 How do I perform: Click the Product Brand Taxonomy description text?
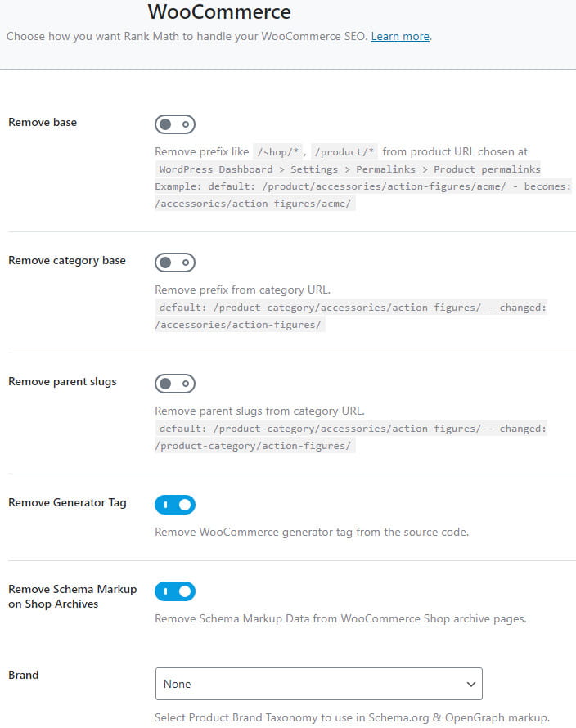pyautogui.click(x=352, y=717)
